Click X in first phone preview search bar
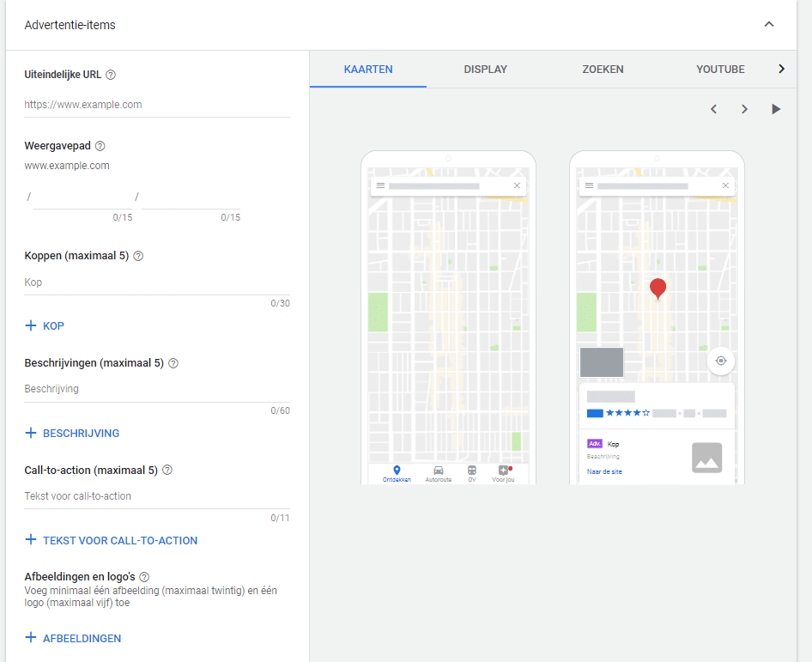Viewport: 812px width, 662px height. click(517, 185)
